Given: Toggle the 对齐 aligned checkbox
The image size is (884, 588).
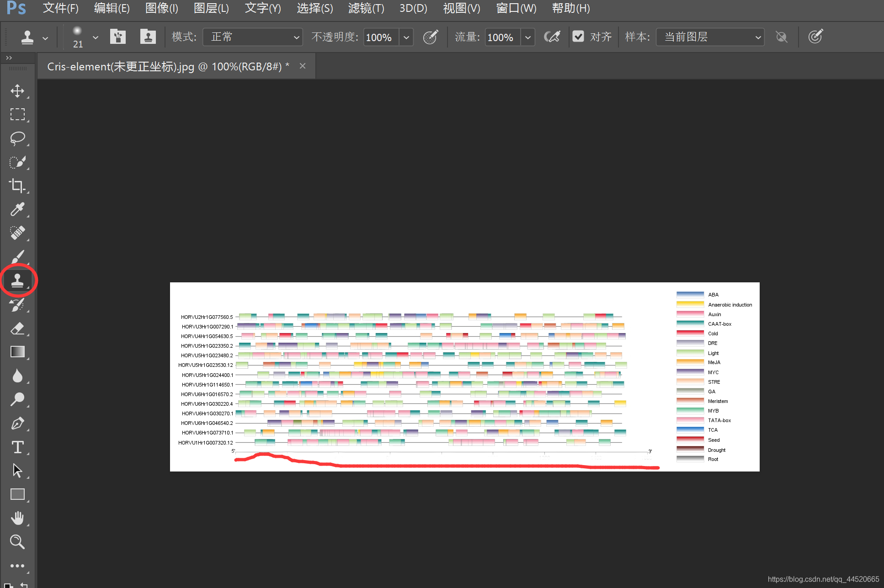Looking at the screenshot, I should pos(578,37).
